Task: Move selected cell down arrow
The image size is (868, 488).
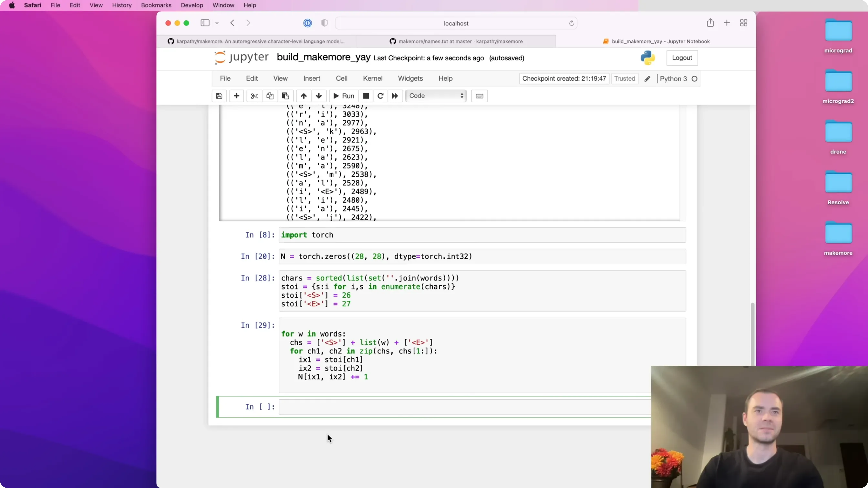Action: click(319, 96)
